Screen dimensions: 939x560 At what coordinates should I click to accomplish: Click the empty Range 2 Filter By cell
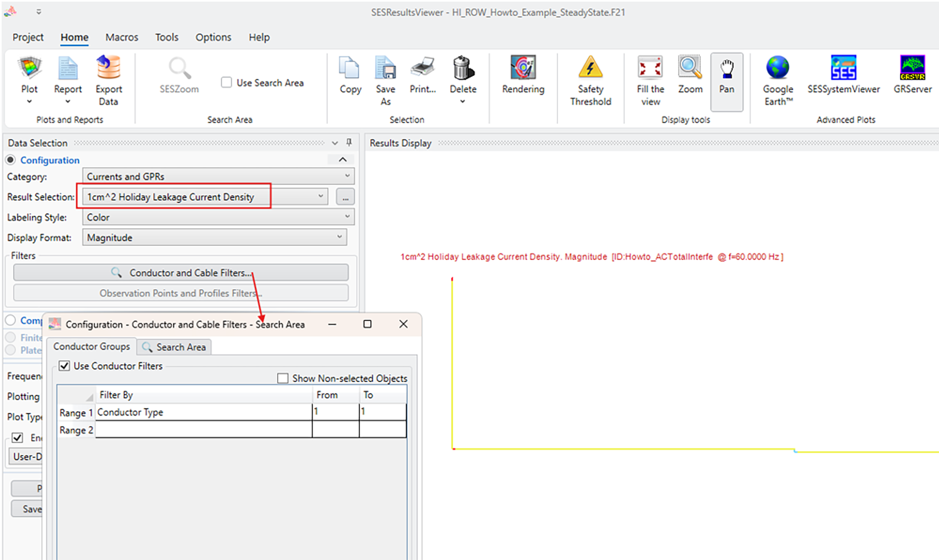[204, 430]
